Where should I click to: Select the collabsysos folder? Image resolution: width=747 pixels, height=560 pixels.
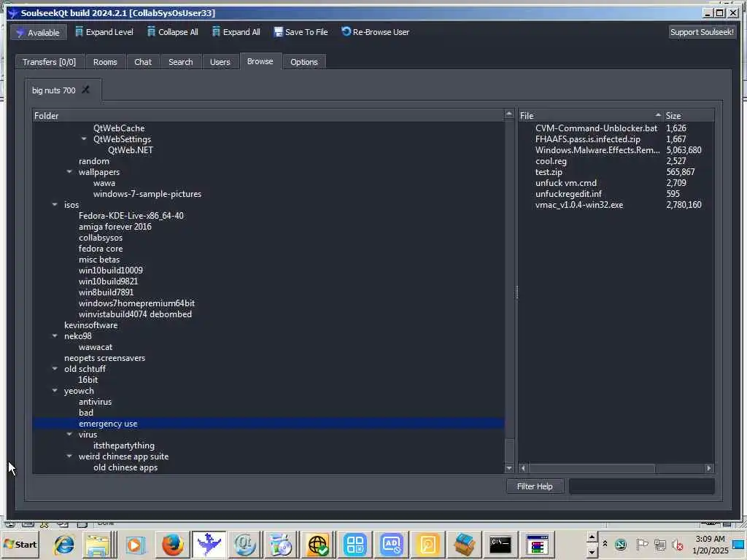101,238
